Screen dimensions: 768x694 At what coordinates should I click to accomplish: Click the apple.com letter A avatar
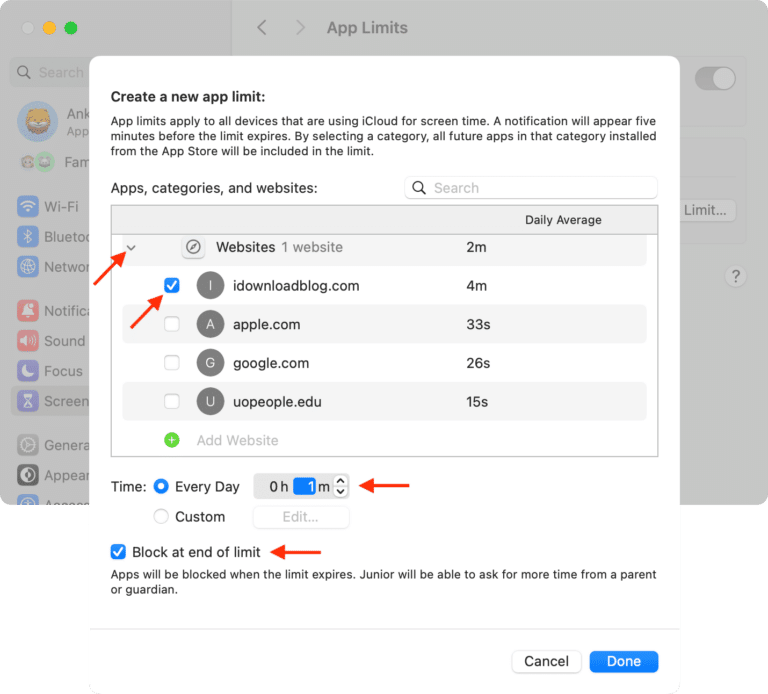[210, 324]
